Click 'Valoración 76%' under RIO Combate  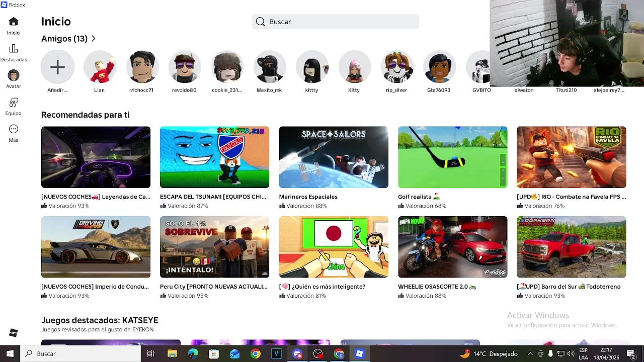click(x=541, y=206)
